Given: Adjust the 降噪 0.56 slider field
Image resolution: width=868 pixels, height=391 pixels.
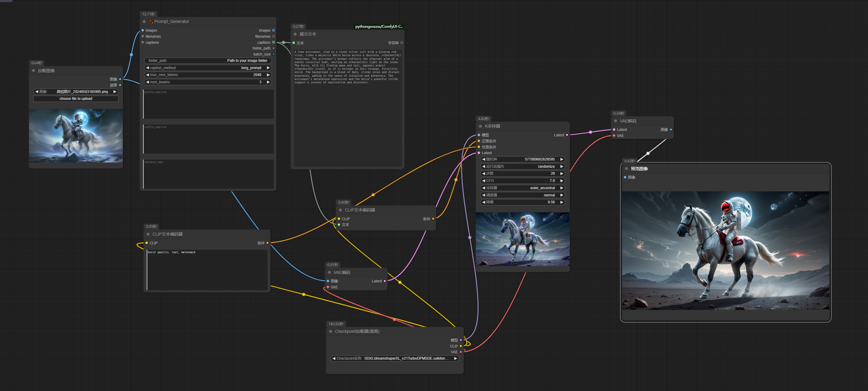Looking at the screenshot, I should tap(522, 202).
